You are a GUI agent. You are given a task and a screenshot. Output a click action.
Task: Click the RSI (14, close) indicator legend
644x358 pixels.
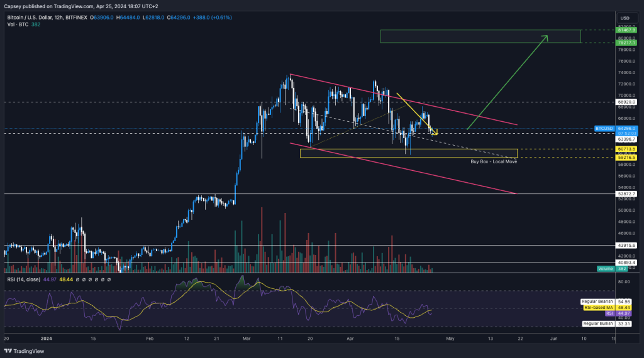pos(23,279)
